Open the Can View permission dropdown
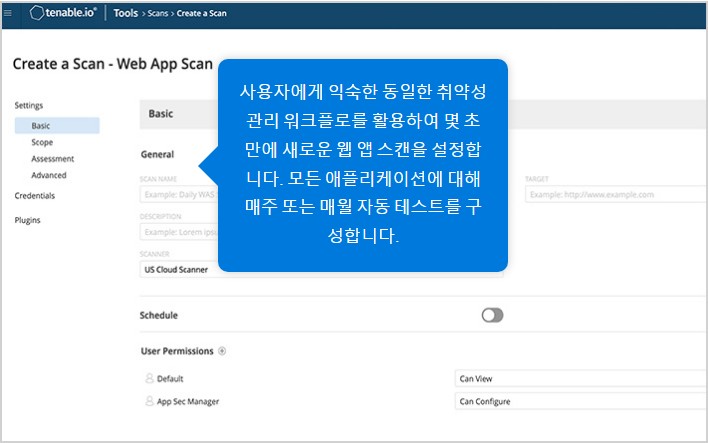The width and height of the screenshot is (708, 443). (580, 379)
